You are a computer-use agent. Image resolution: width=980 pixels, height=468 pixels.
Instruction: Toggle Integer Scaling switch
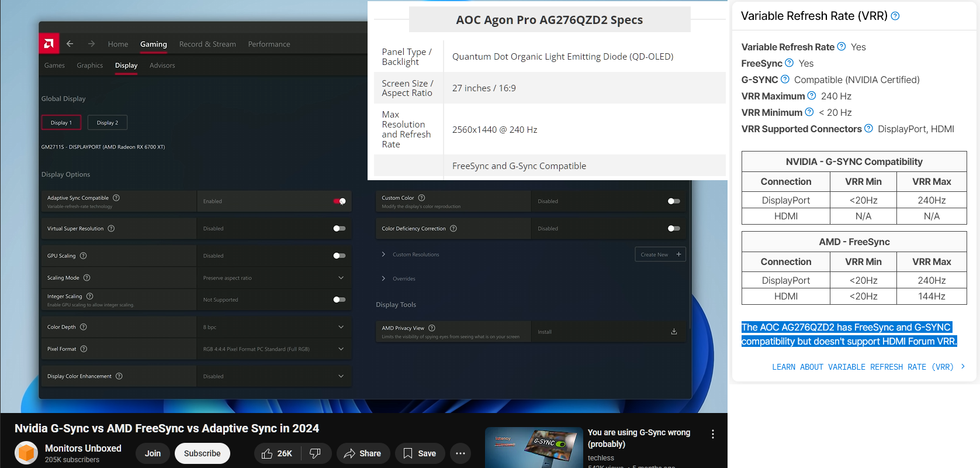[x=340, y=300]
